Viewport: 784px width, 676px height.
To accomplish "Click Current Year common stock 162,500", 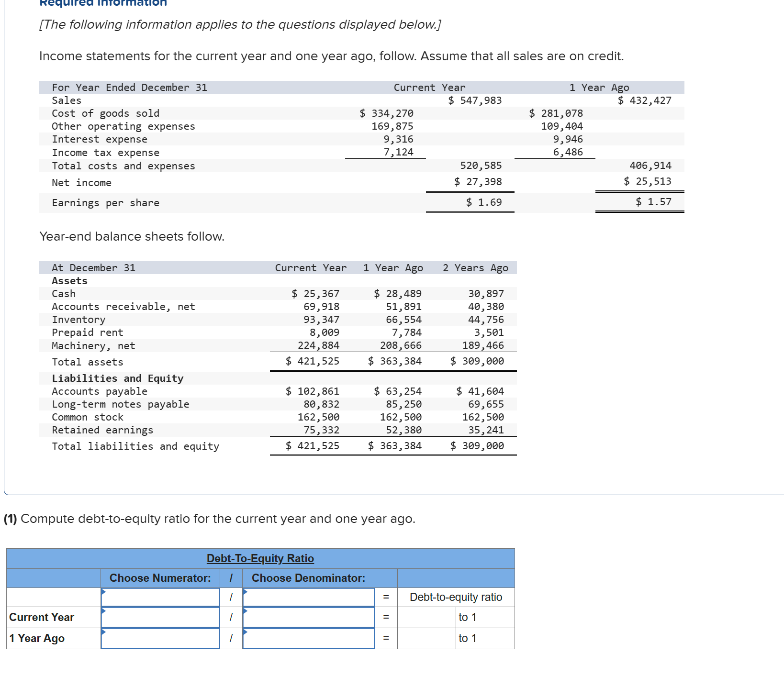I will tap(318, 417).
